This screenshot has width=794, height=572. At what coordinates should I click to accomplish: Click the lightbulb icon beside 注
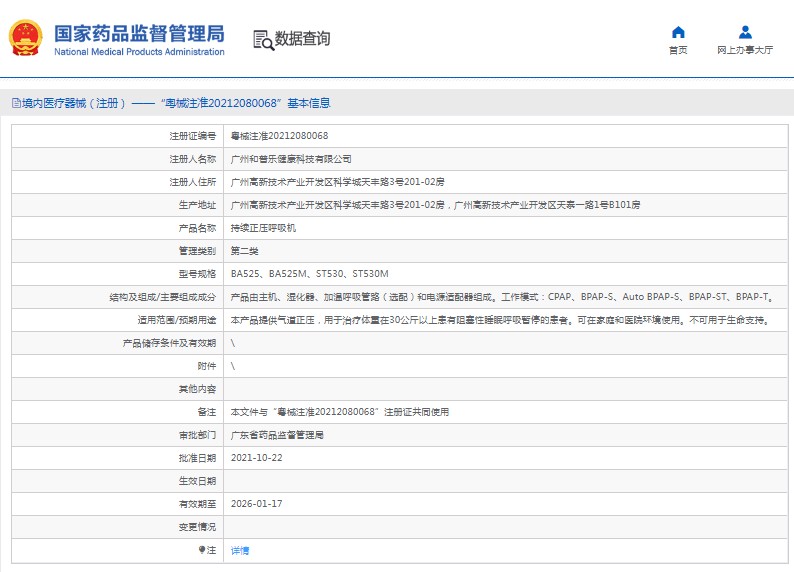coord(202,550)
